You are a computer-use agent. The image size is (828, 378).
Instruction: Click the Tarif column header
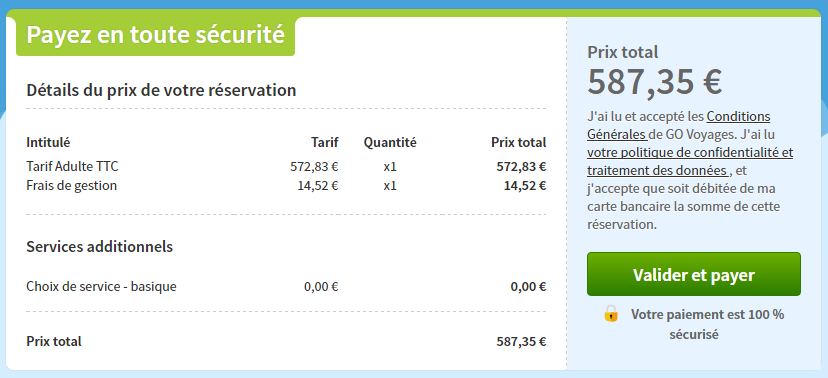point(325,142)
